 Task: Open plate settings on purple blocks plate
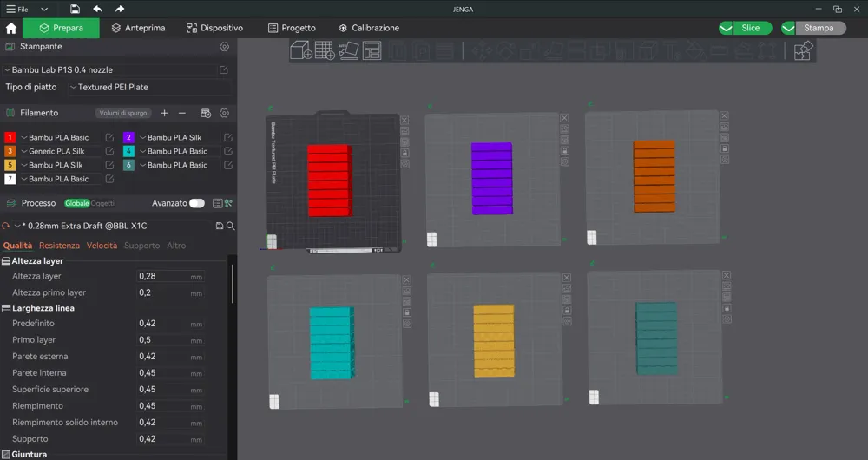point(565,161)
